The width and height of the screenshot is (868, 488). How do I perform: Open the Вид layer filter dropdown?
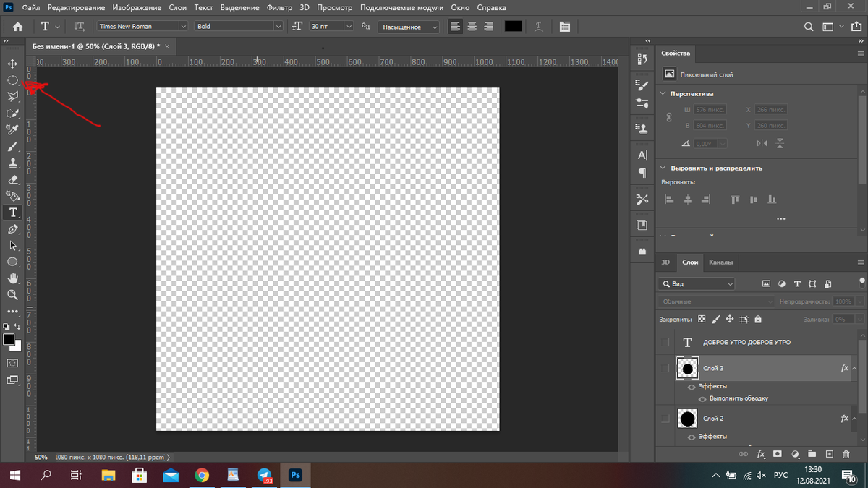pyautogui.click(x=697, y=284)
